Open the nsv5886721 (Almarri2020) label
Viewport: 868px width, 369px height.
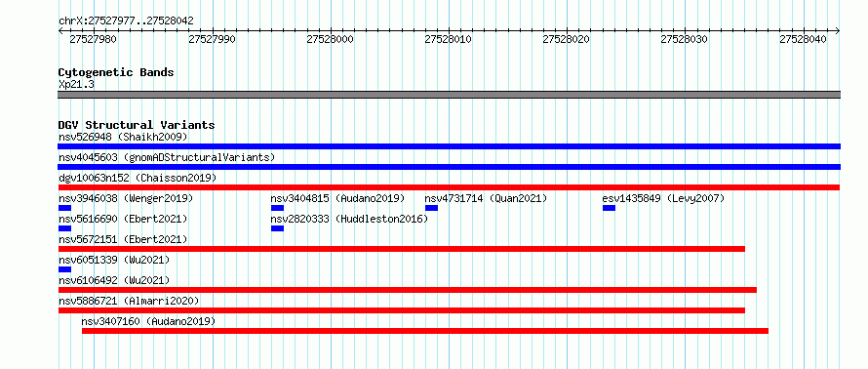(x=129, y=301)
